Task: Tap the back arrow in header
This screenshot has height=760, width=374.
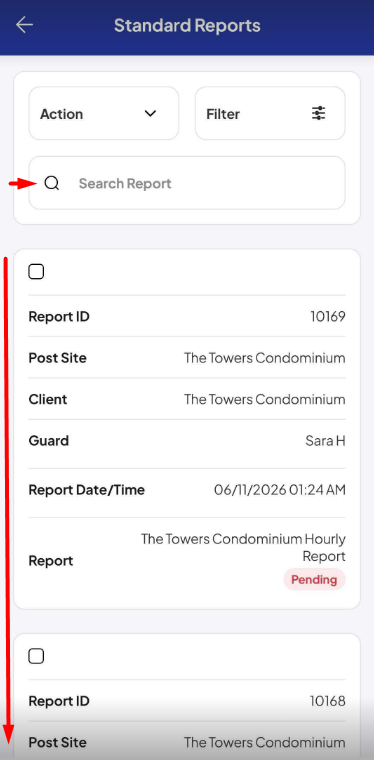Action: [24, 25]
